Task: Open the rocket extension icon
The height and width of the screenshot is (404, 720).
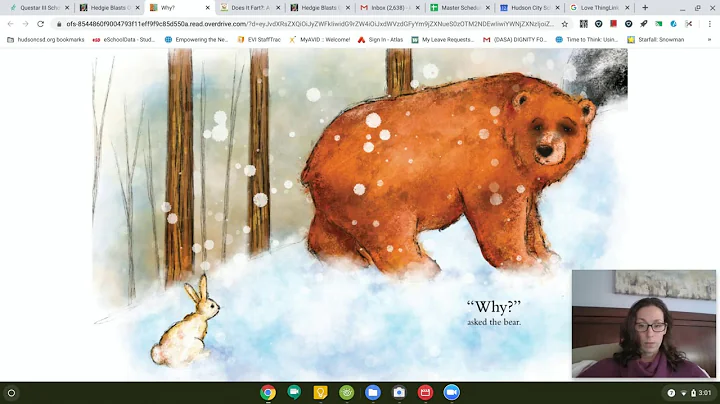Action: 643,24
